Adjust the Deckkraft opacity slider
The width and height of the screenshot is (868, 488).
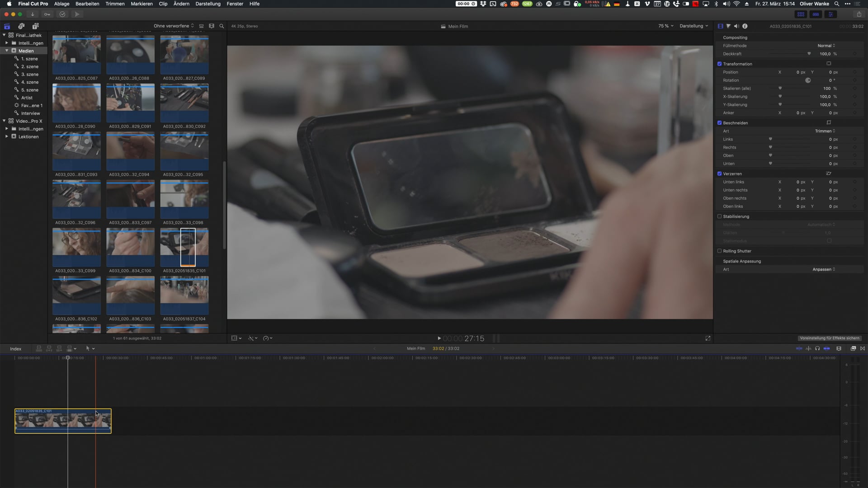coord(809,54)
